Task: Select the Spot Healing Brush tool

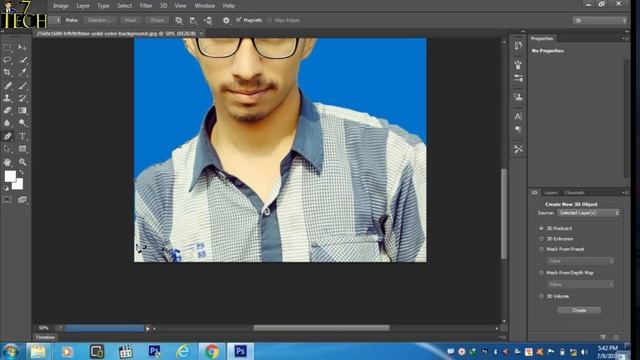Action: tap(7, 85)
